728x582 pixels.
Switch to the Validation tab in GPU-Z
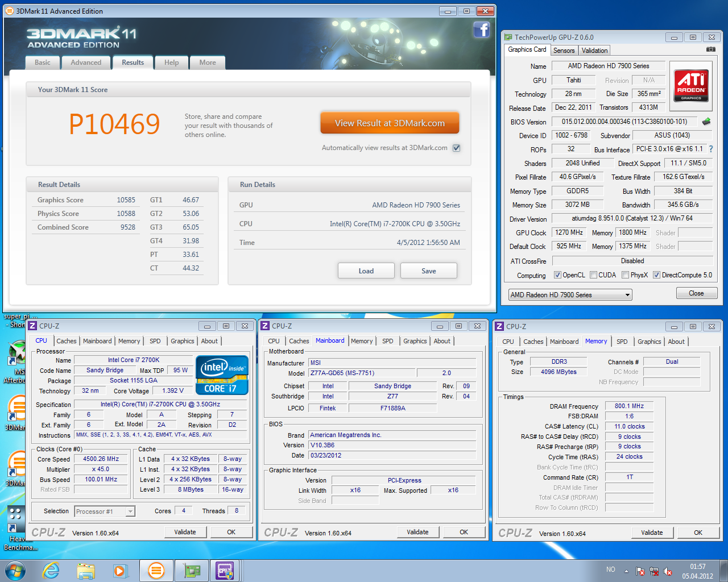click(595, 51)
